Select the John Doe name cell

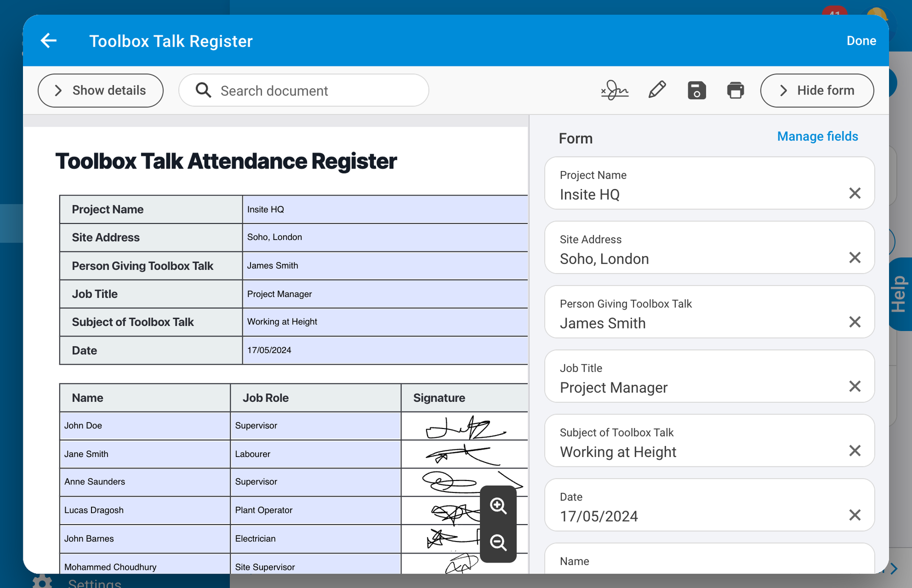coord(144,426)
